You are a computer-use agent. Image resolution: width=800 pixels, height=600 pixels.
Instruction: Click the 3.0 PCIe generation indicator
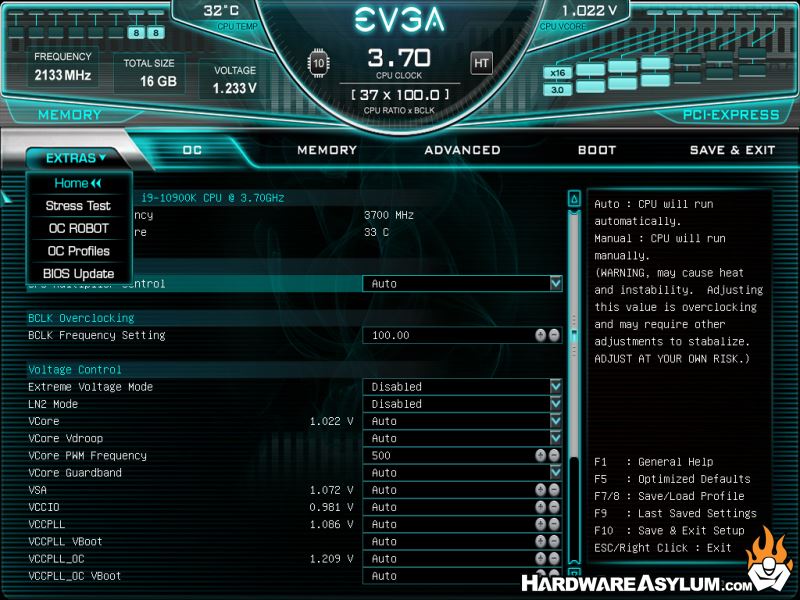(557, 90)
